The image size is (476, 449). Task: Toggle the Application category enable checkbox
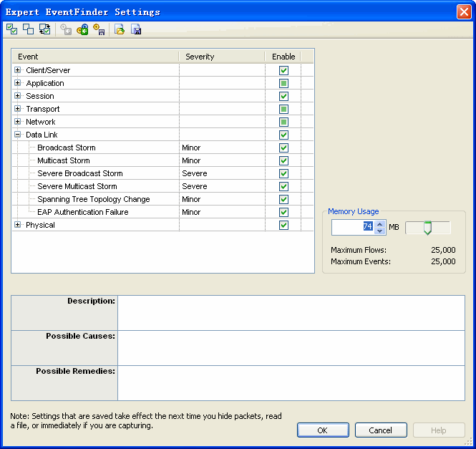283,83
